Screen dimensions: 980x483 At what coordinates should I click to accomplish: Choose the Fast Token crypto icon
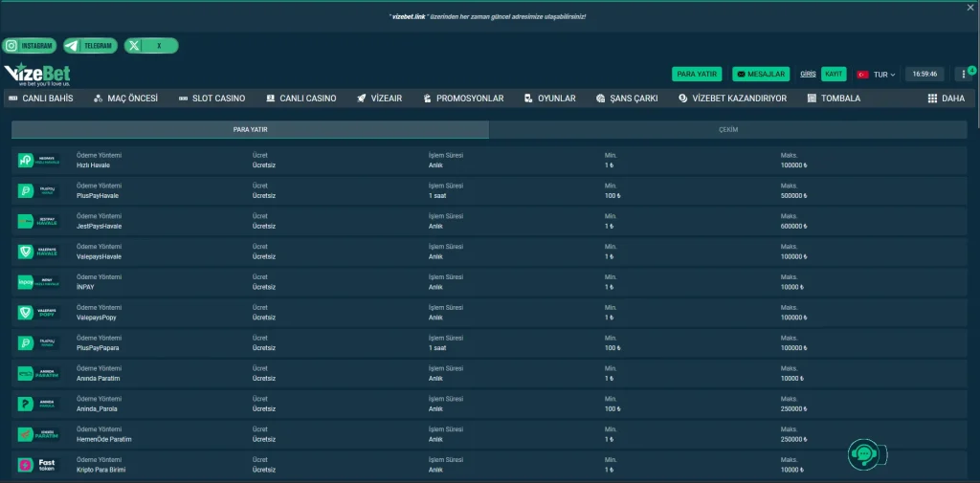click(x=38, y=466)
